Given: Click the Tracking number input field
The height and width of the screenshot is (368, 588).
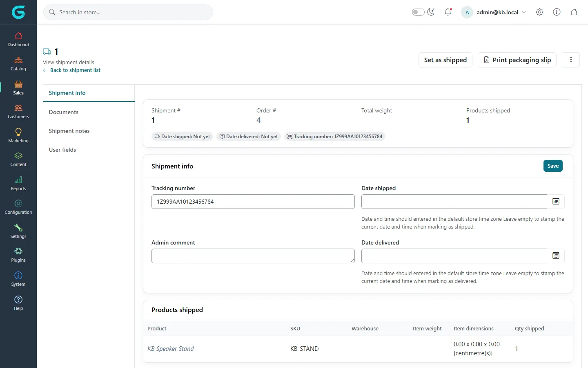Looking at the screenshot, I should [253, 202].
